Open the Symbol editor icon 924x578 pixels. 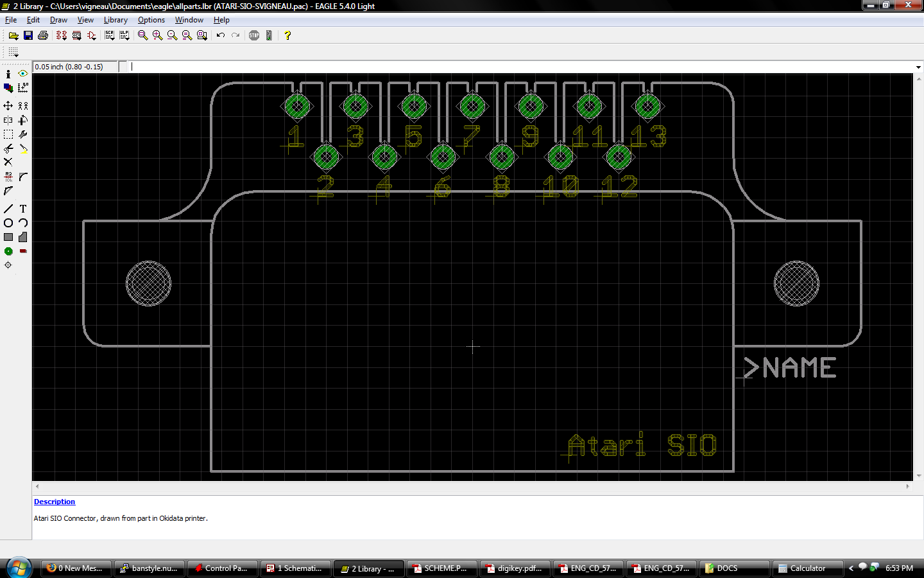tap(92, 35)
